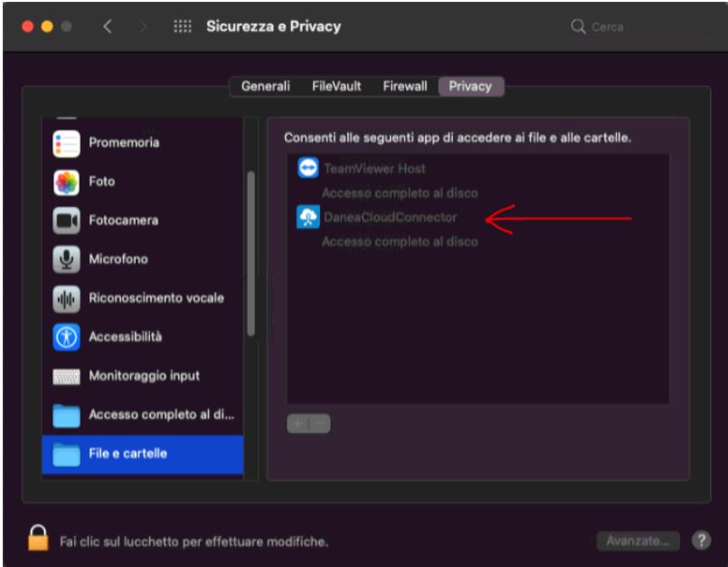Select File e cartelle in sidebar
The width and height of the screenshot is (728, 567).
click(x=142, y=454)
